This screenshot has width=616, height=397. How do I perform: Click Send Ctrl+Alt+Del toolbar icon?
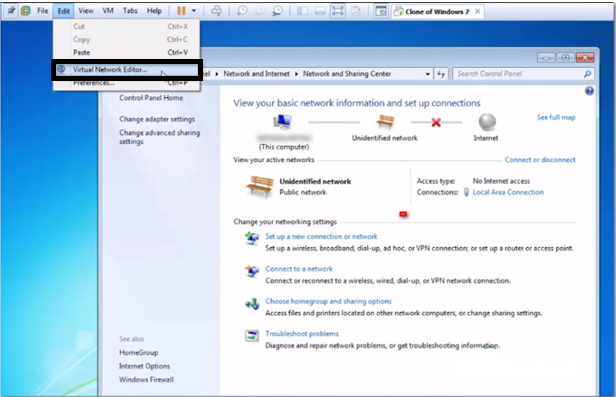[x=216, y=11]
